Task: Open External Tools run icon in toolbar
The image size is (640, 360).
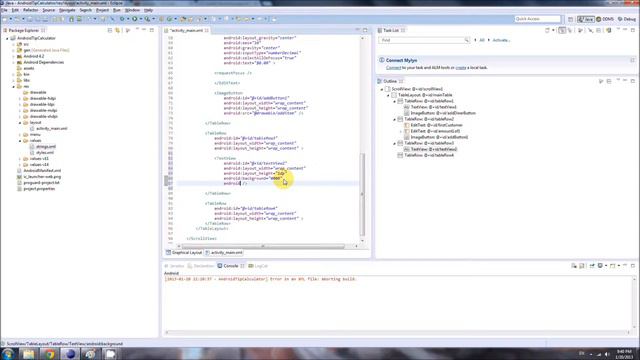Action: (147, 19)
